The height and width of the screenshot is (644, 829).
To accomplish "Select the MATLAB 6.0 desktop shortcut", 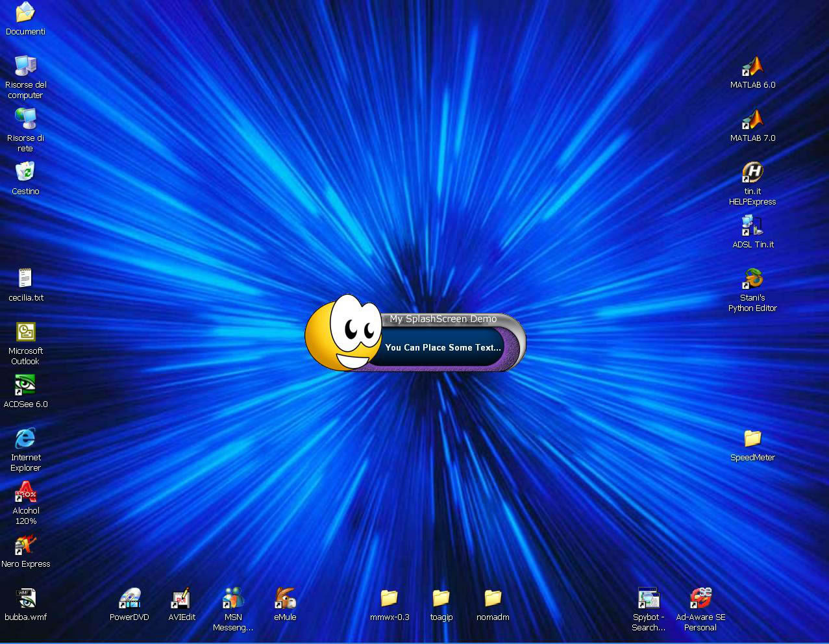I will [x=752, y=68].
